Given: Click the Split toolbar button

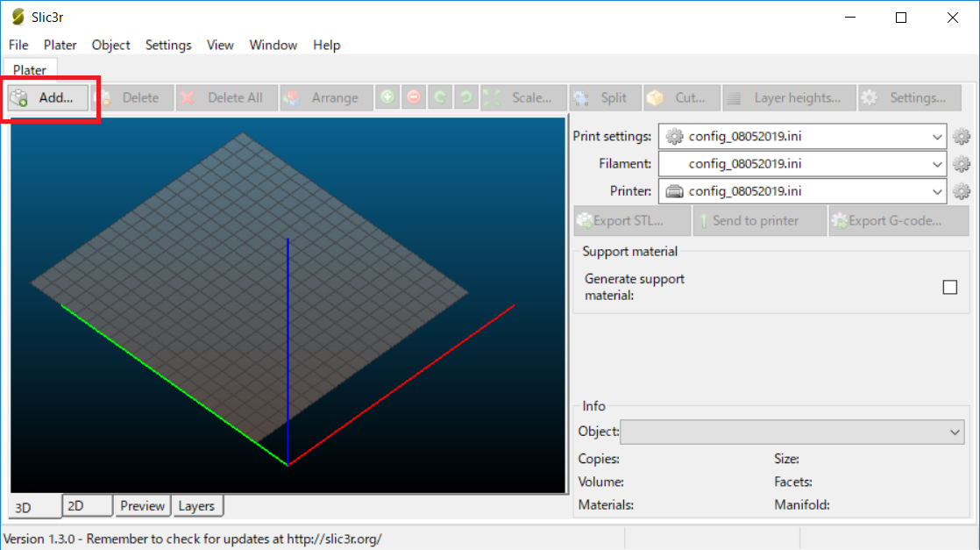Looking at the screenshot, I should pos(606,97).
